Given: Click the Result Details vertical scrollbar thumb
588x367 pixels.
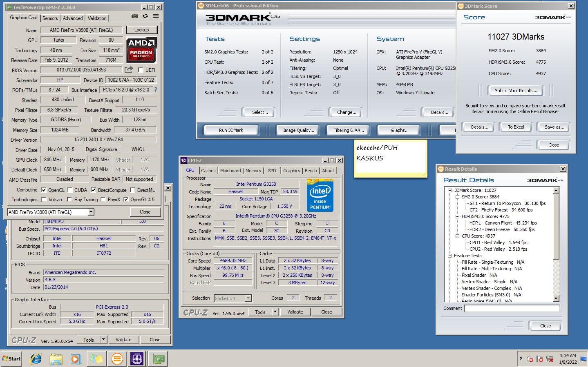Looking at the screenshot, I should [x=556, y=226].
